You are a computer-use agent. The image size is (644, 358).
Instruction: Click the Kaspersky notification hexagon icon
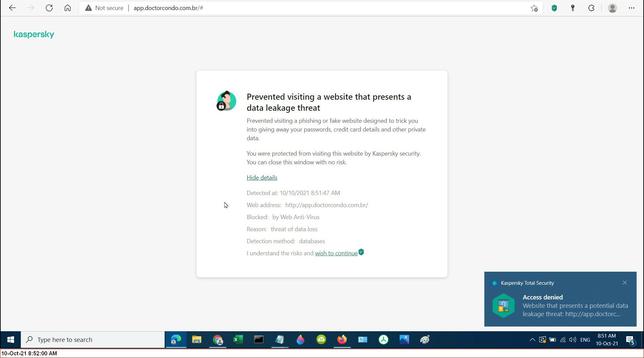pyautogui.click(x=503, y=305)
